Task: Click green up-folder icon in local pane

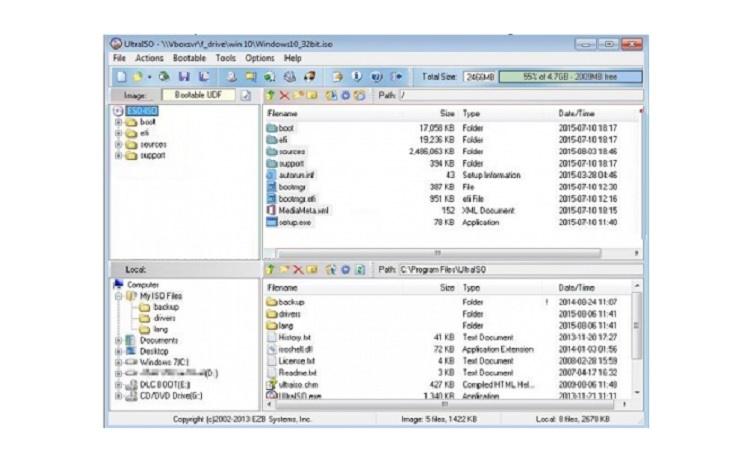Action: coord(270,269)
